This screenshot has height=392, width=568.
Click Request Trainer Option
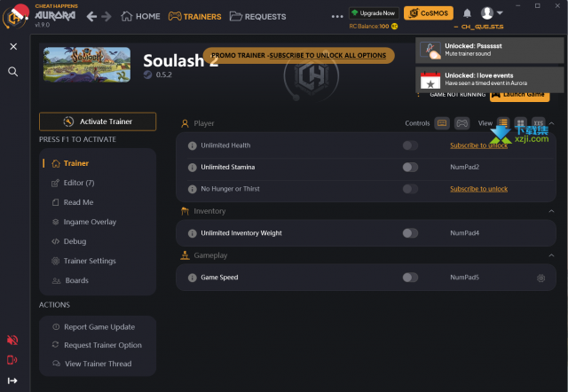point(97,345)
